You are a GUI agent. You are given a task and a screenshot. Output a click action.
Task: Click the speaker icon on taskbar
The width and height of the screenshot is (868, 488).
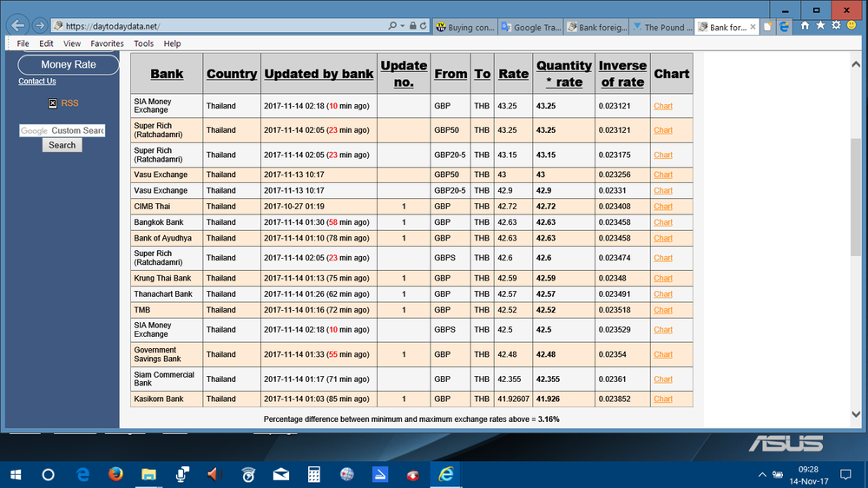[x=214, y=475]
